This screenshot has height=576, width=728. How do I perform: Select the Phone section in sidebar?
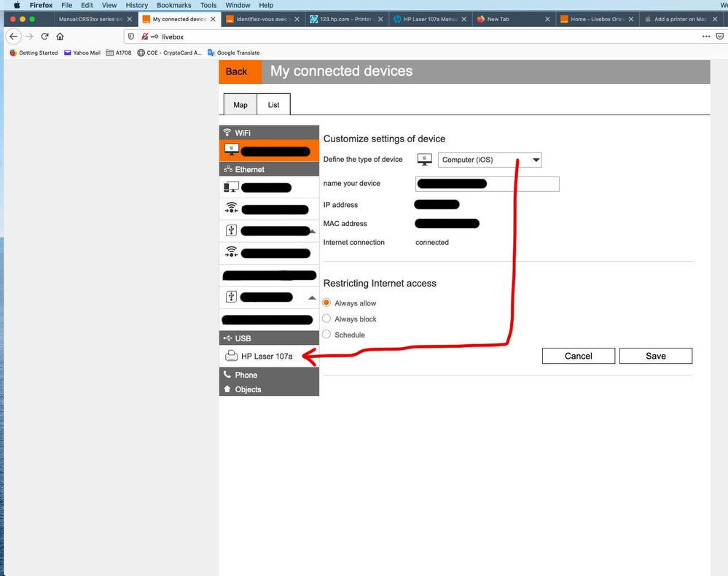(246, 375)
